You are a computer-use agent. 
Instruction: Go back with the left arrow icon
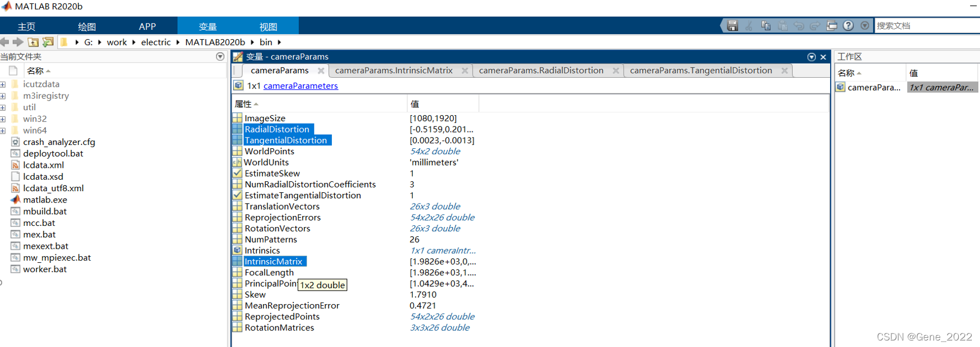[5, 42]
